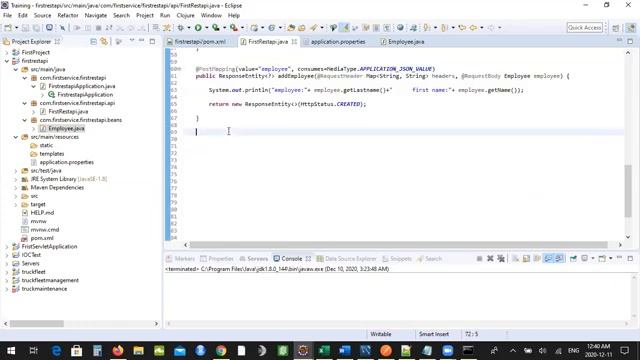Click the New file toolbar icon
Screen dimensions: 640x360
coord(8,28)
